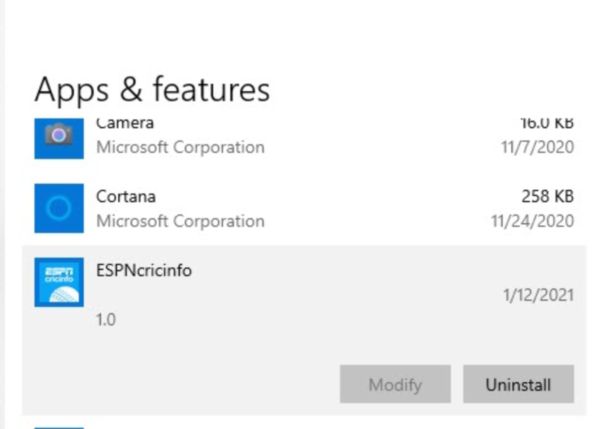600x429 pixels.
Task: Click the Camera app icon
Action: tap(59, 137)
